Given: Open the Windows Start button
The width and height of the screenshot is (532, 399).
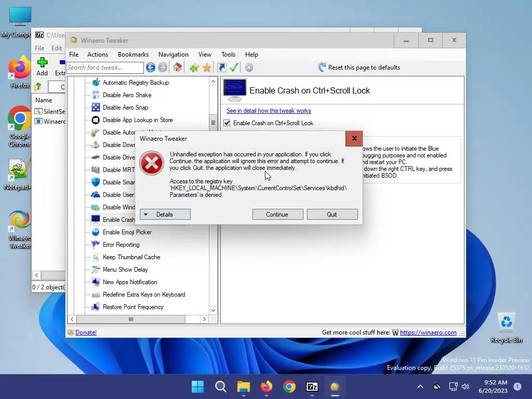Looking at the screenshot, I should click(197, 387).
